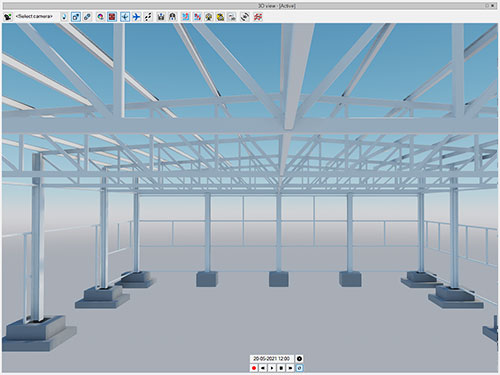
Task: Click the red wavy lines icon at toolbar end
Action: [x=258, y=16]
